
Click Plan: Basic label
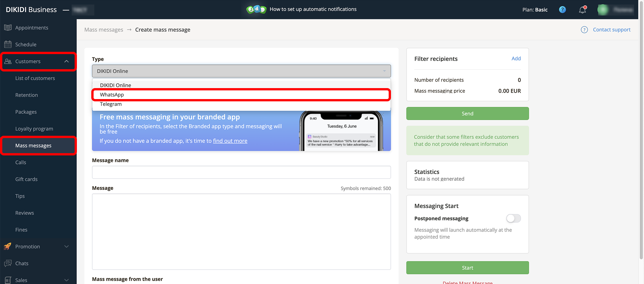point(535,10)
